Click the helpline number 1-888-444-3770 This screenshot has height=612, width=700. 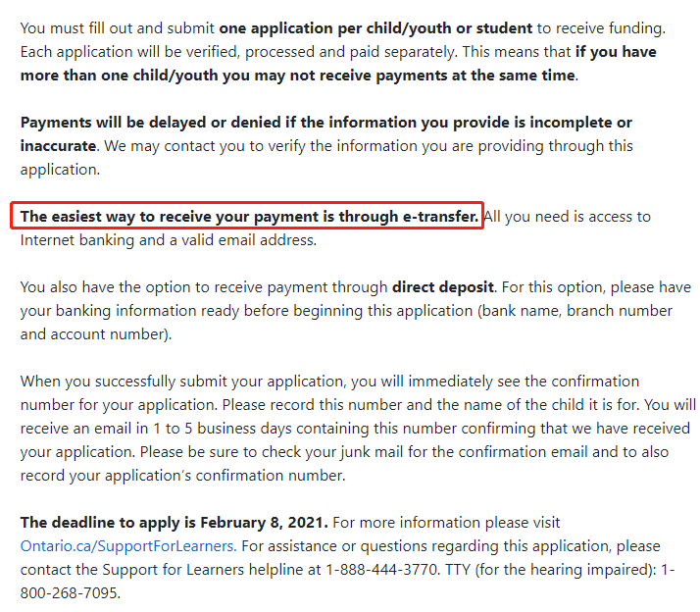pyautogui.click(x=381, y=570)
